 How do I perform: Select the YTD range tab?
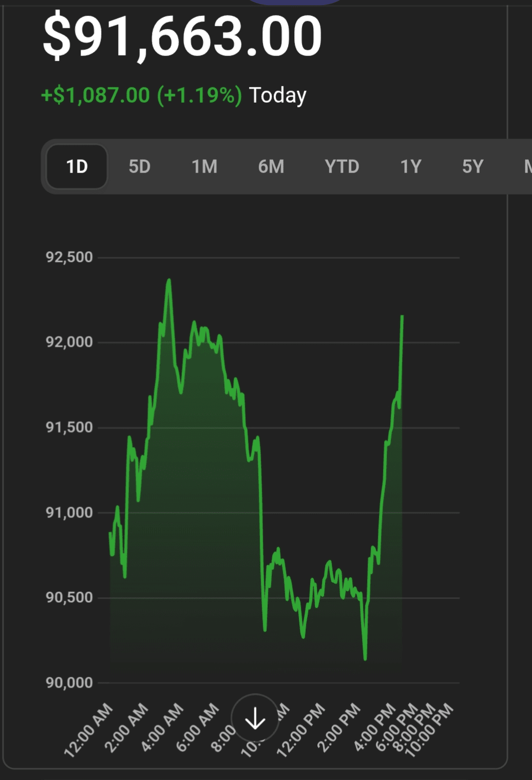pos(341,166)
